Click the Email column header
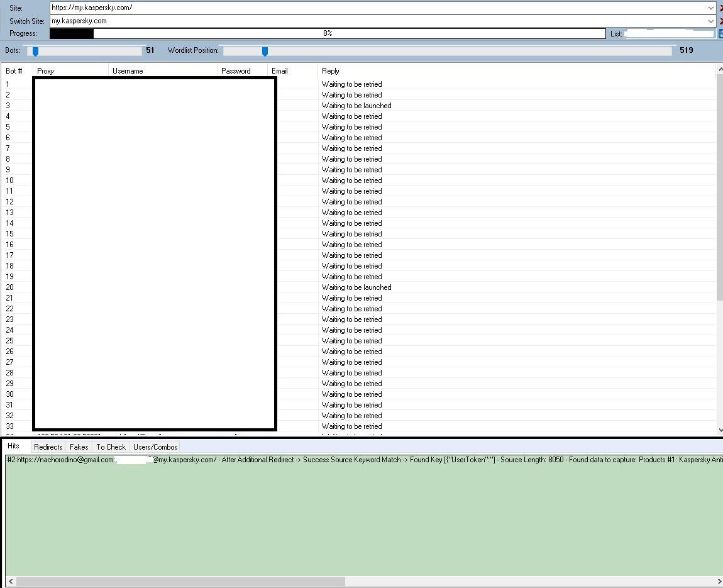The width and height of the screenshot is (723, 588). pyautogui.click(x=280, y=71)
